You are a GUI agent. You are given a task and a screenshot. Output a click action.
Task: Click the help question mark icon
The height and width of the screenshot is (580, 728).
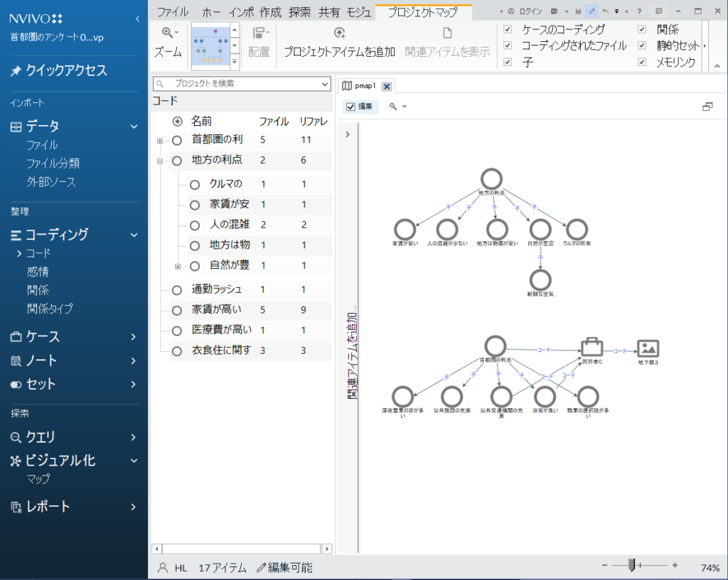click(x=639, y=11)
